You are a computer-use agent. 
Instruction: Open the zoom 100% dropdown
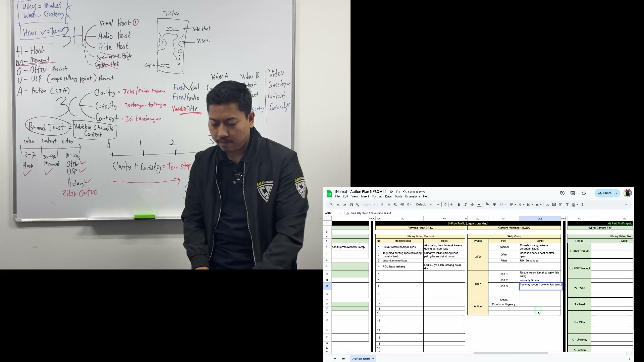[369, 205]
